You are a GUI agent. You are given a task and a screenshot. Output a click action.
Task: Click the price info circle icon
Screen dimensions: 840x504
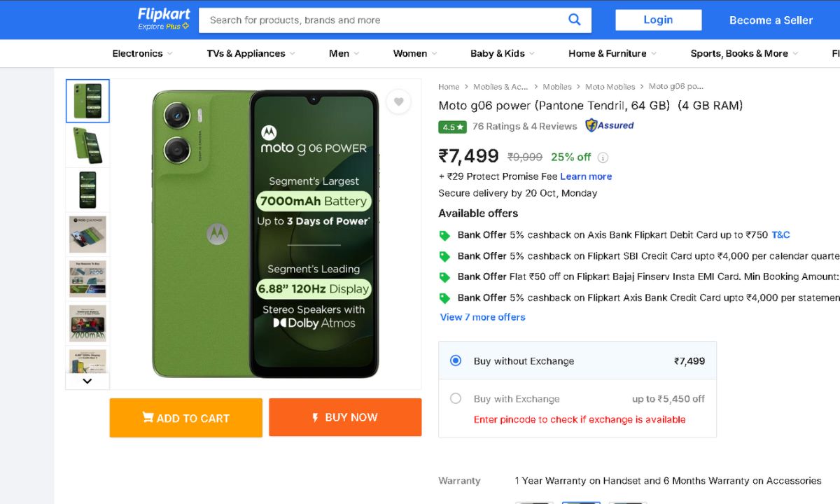click(x=603, y=157)
